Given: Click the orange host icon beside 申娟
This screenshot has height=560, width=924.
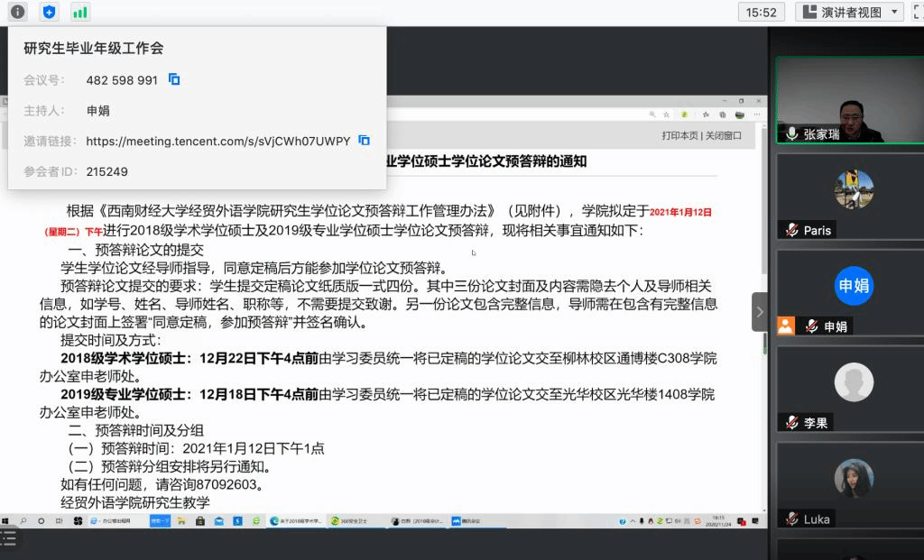Looking at the screenshot, I should click(x=786, y=326).
